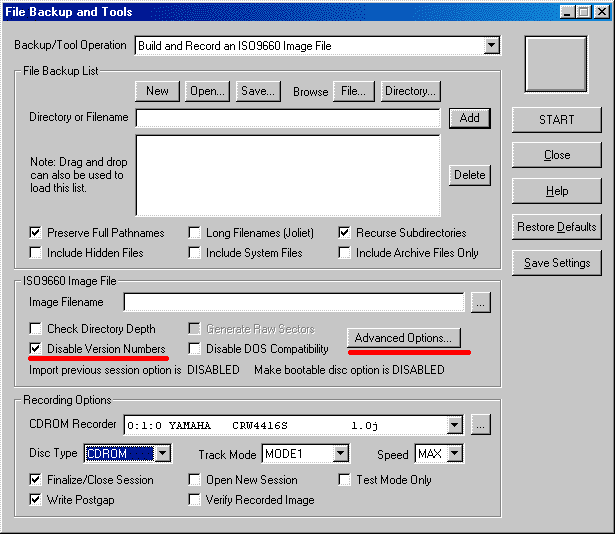Click the Image Filename browse ellipsis button
Image resolution: width=615 pixels, height=534 pixels.
[481, 302]
